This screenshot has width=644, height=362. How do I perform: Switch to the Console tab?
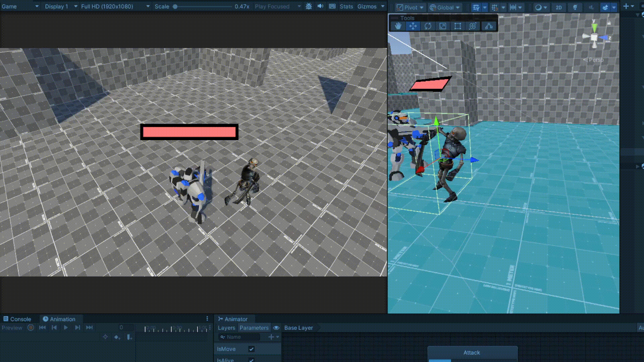pyautogui.click(x=17, y=319)
